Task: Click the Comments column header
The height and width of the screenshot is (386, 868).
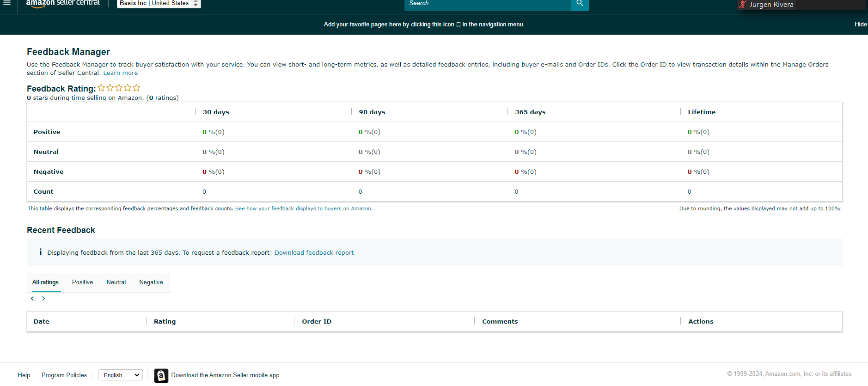Action: (500, 322)
